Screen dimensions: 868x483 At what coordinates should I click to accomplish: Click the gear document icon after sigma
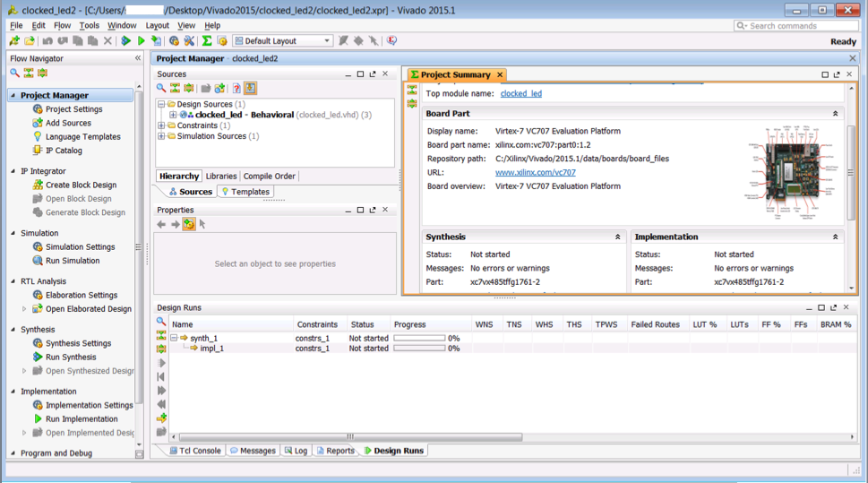(x=222, y=40)
